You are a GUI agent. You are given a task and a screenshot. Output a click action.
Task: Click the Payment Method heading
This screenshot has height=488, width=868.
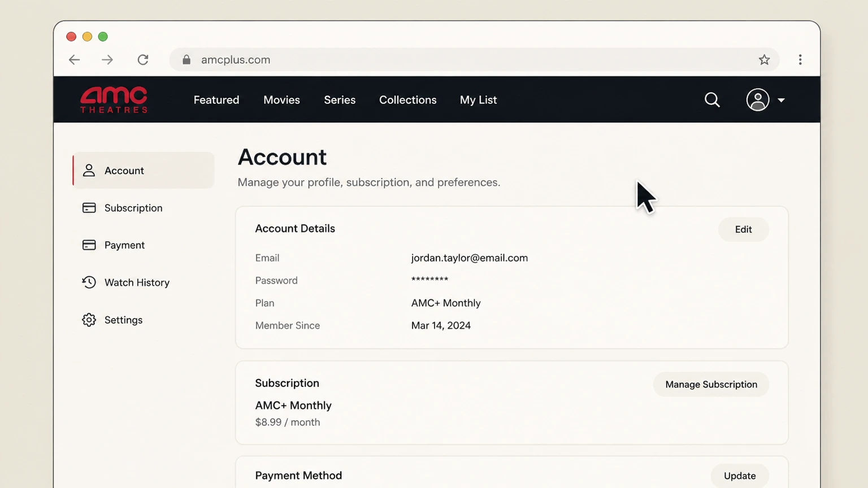click(298, 476)
